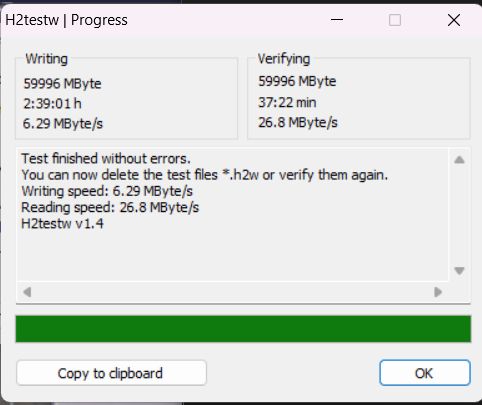Click the scroll left arrow under the log
The height and width of the screenshot is (405, 482).
click(27, 292)
